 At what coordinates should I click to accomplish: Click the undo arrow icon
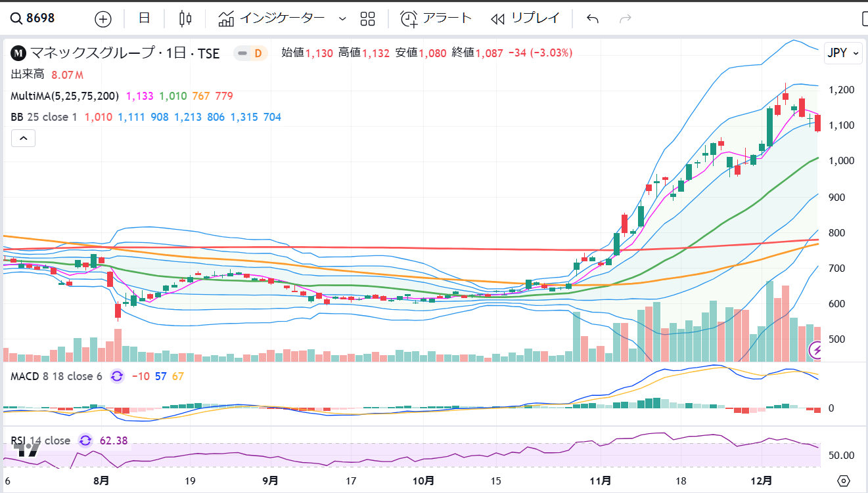click(593, 19)
